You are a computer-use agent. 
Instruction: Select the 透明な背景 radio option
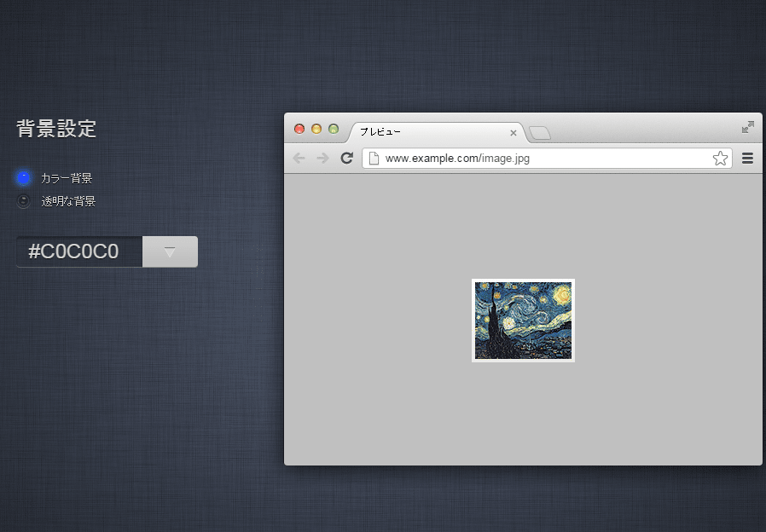[x=23, y=201]
